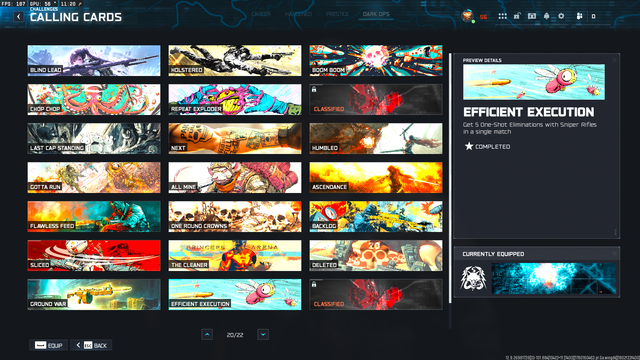Screen dimensions: 640x360
Task: Select the Repeat Exploder calling card
Action: (235, 100)
